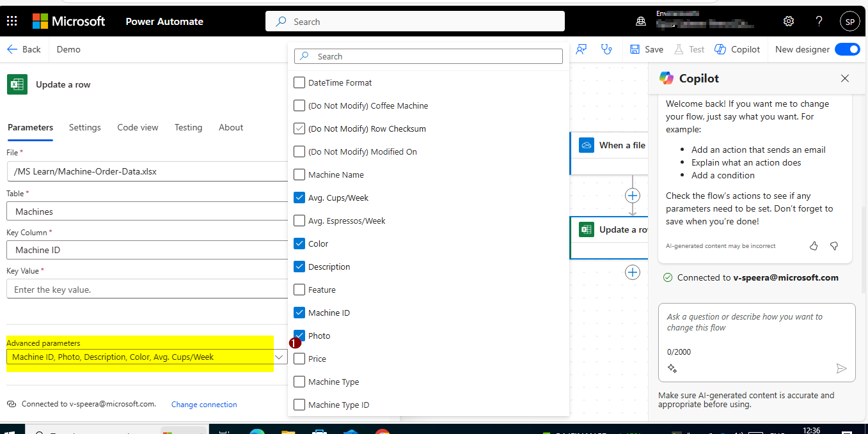Click the OneDrive trigger card icon

coord(587,145)
